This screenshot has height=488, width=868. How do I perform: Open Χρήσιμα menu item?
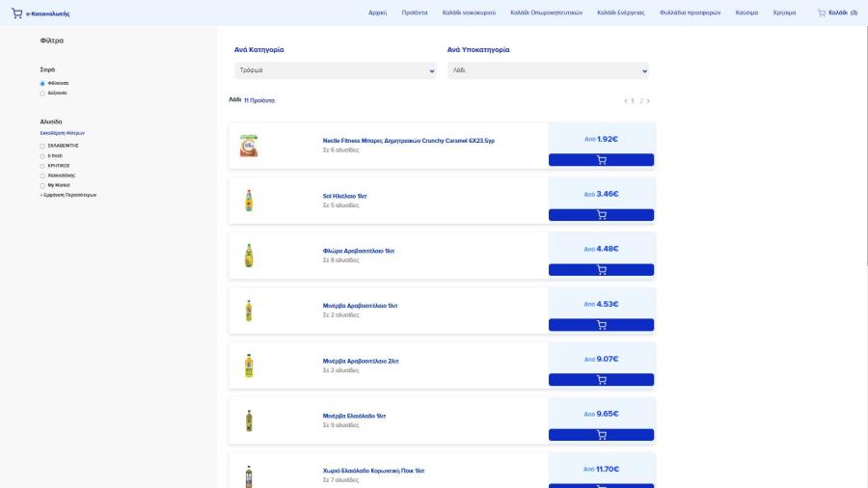click(784, 13)
